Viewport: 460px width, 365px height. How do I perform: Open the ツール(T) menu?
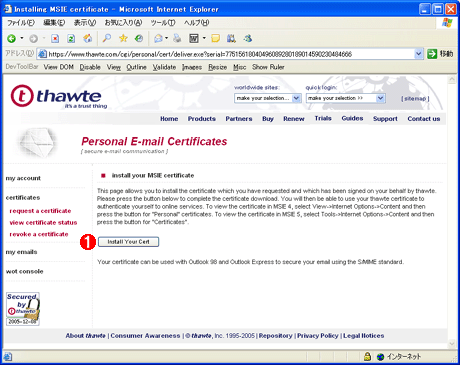point(163,23)
